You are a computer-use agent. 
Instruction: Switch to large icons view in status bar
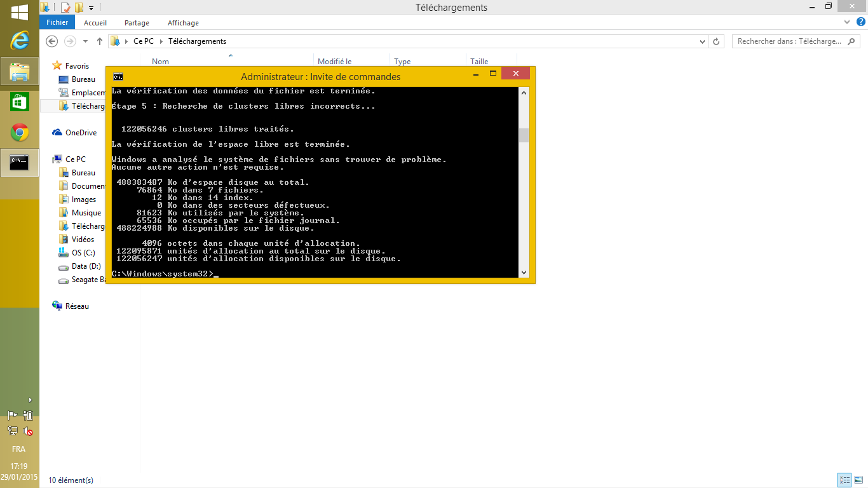858,480
